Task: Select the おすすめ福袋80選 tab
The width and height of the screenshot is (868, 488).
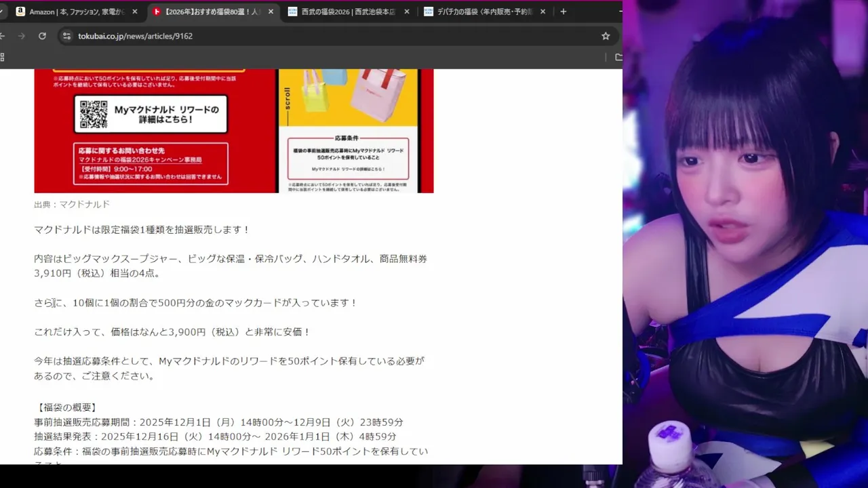Action: 212,12
